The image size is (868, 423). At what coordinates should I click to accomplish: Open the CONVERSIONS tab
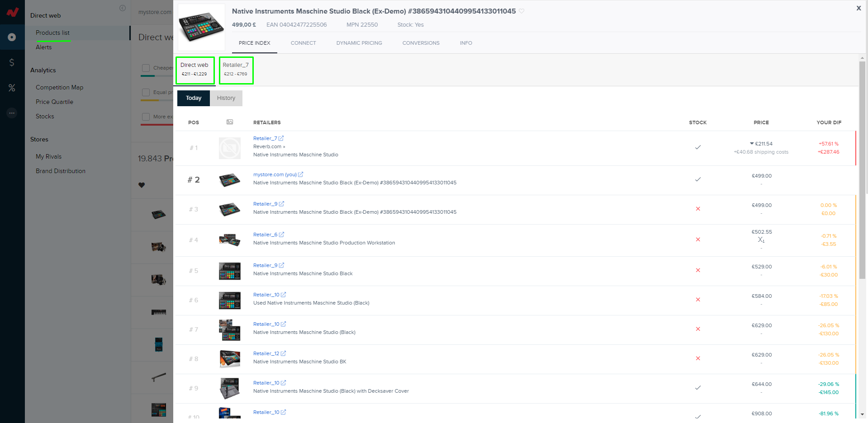coord(421,43)
